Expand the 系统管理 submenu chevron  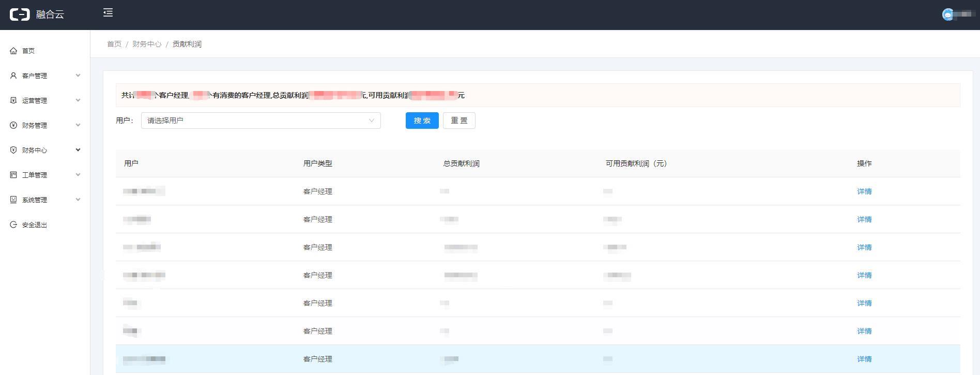(78, 200)
